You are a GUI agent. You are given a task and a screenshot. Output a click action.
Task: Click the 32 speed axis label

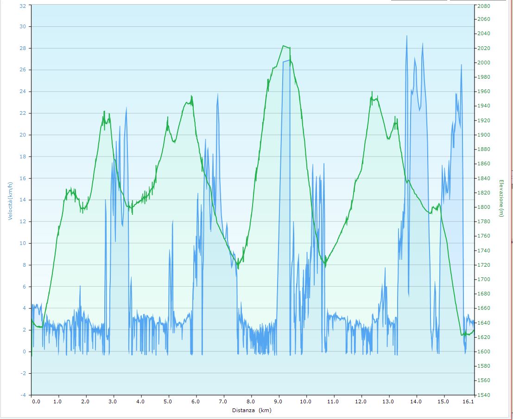coord(23,5)
